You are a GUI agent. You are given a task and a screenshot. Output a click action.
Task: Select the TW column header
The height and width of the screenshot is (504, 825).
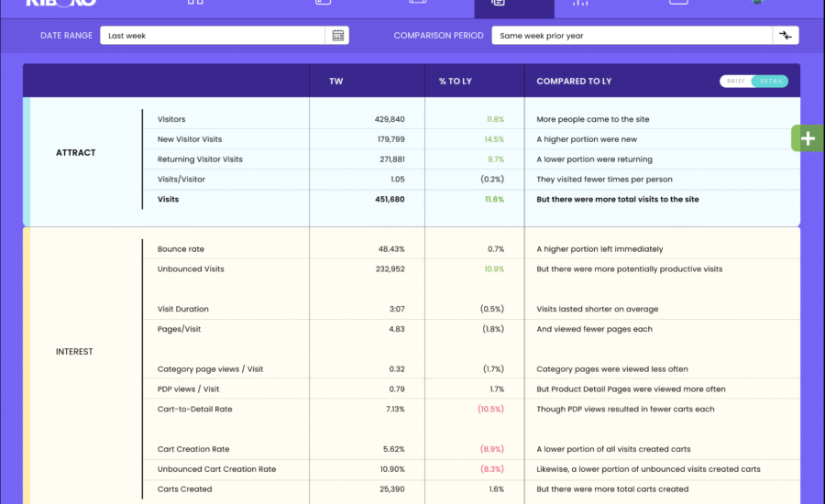click(336, 81)
